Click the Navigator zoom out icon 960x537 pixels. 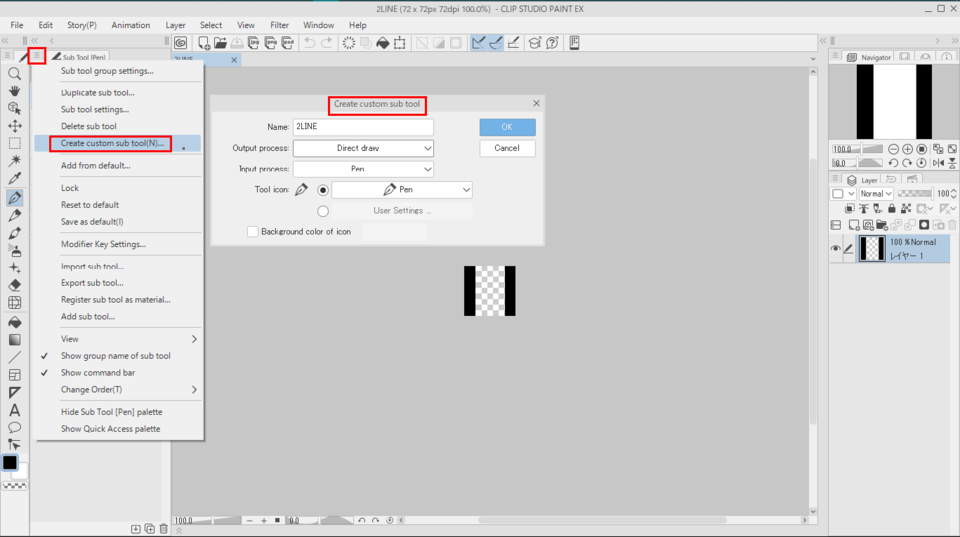tap(893, 149)
